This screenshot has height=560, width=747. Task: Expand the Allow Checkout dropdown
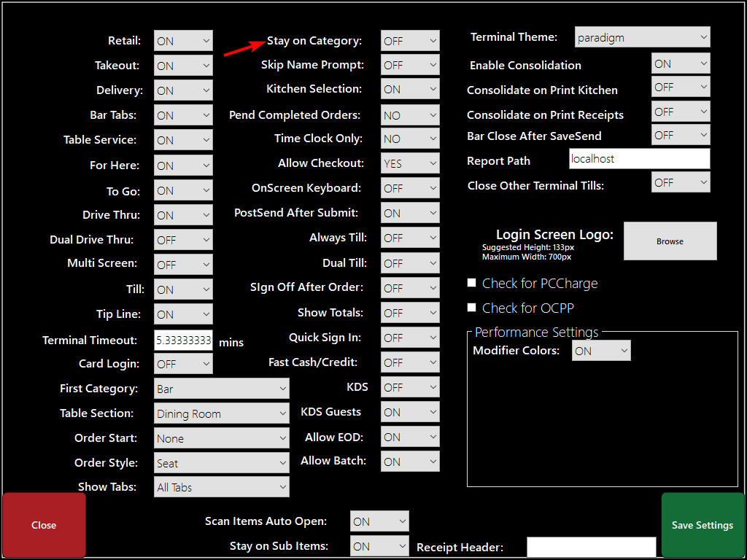click(410, 163)
